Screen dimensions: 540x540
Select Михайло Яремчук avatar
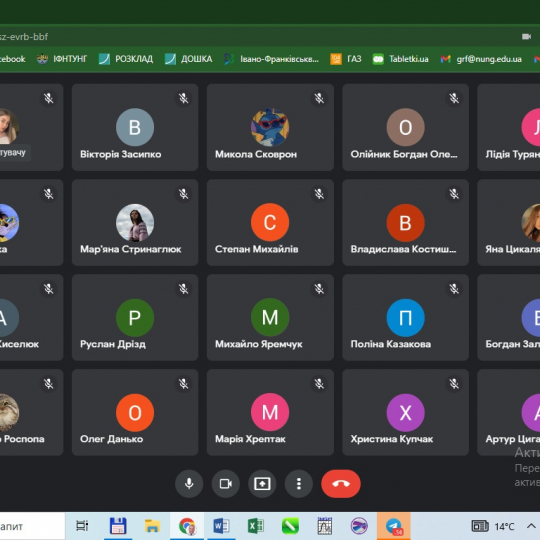click(x=270, y=318)
